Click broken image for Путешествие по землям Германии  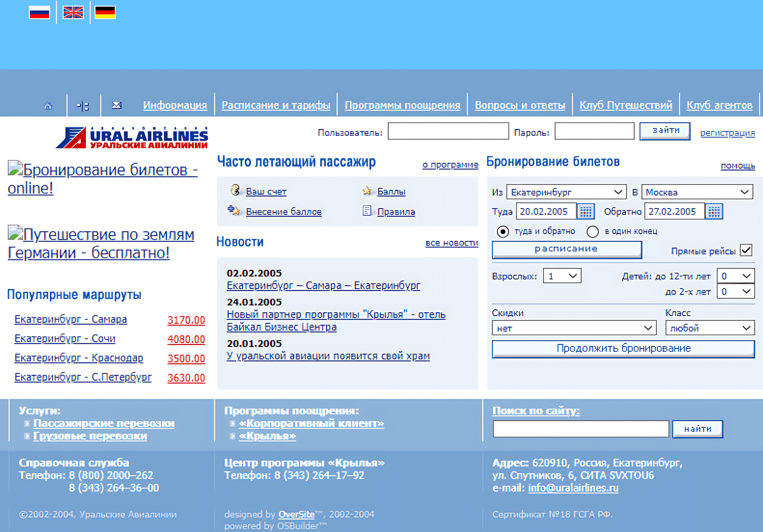tap(15, 232)
